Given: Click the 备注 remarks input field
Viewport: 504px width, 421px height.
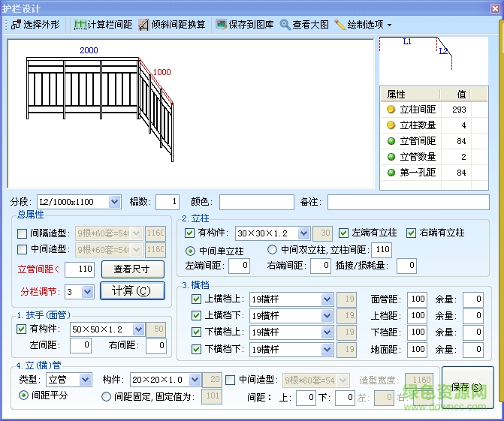Looking at the screenshot, I should tap(407, 202).
